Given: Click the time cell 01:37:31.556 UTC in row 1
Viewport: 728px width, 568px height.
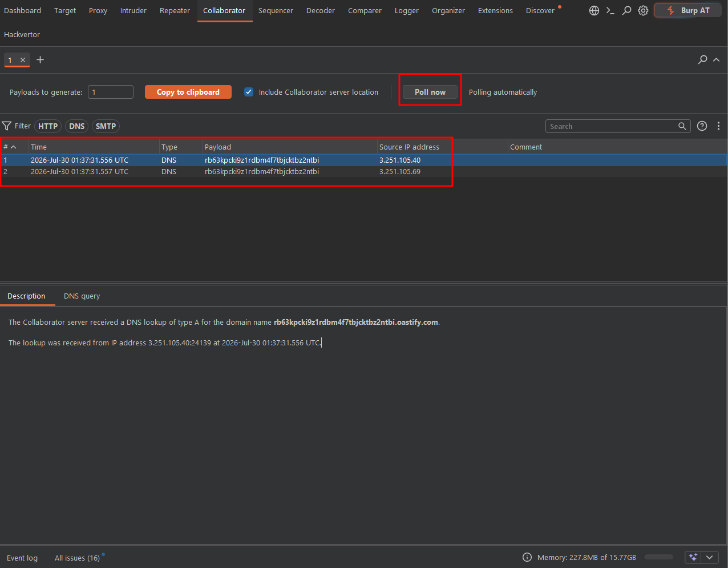Looking at the screenshot, I should click(x=80, y=160).
